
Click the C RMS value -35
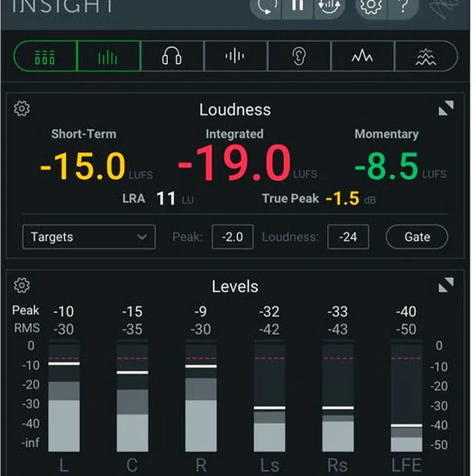coord(132,329)
